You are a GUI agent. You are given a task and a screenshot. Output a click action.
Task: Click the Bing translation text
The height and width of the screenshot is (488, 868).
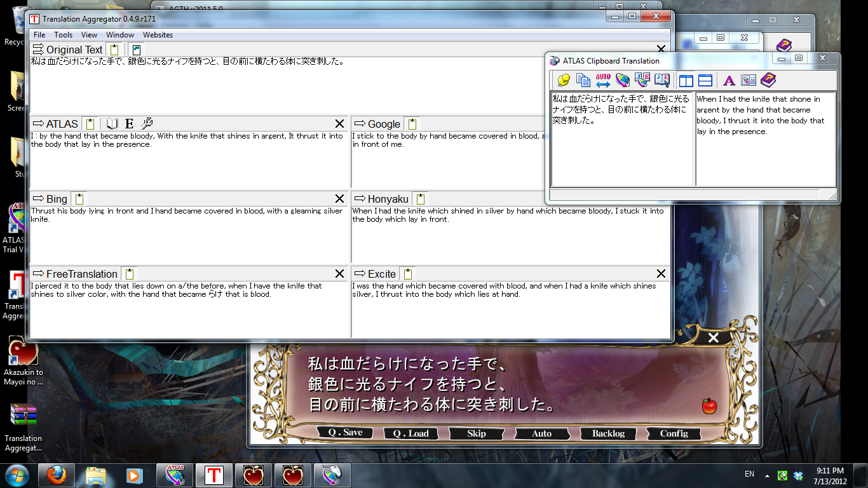(x=187, y=215)
